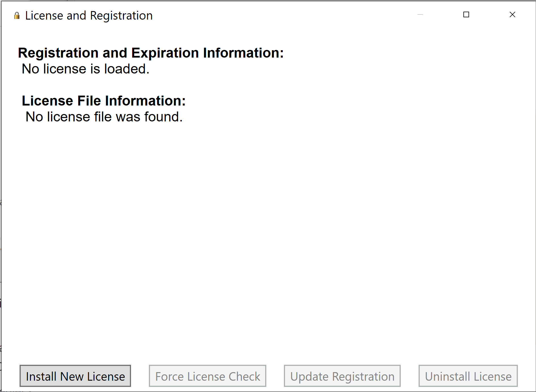Click the 'License and Registration' window title
Image resolution: width=536 pixels, height=392 pixels.
point(89,16)
